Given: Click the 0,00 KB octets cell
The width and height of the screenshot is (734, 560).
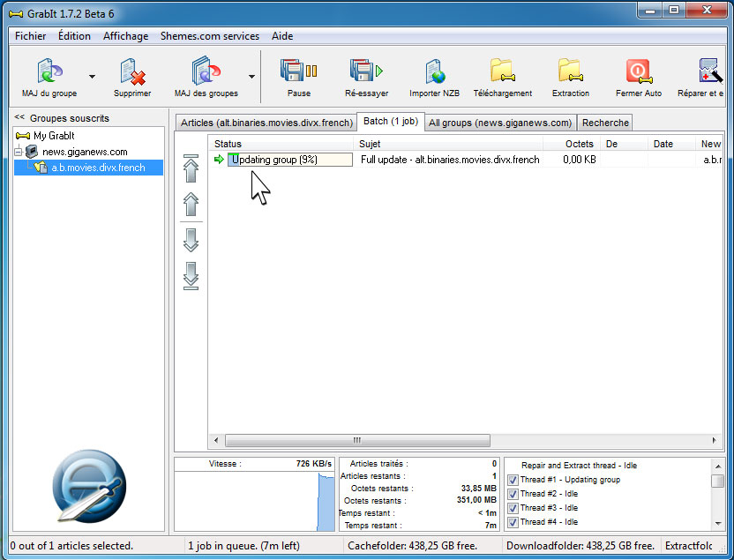Looking at the screenshot, I should tap(580, 160).
